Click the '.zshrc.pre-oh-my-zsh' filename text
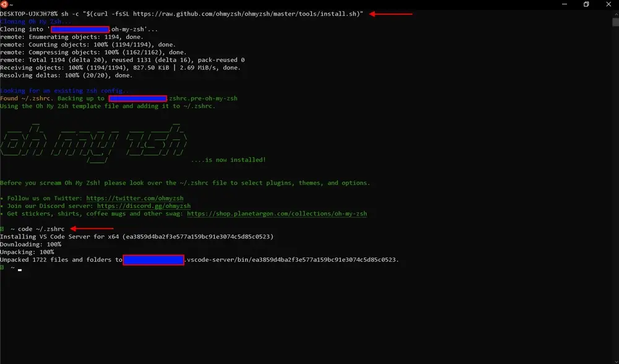The image size is (619, 364). [x=202, y=98]
